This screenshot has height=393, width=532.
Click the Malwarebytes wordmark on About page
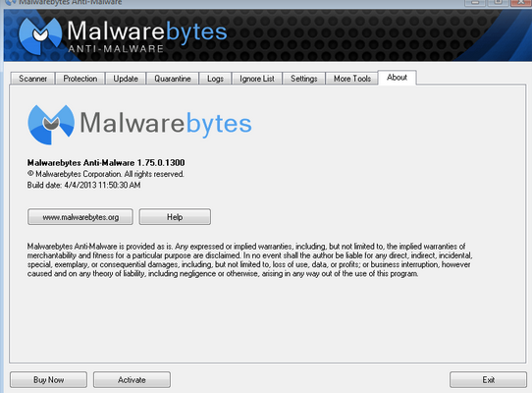click(x=166, y=124)
